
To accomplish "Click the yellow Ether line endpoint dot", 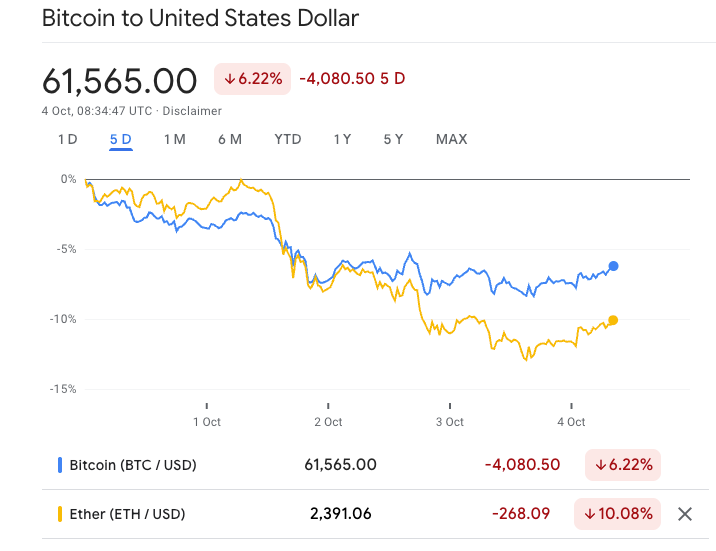I will pyautogui.click(x=613, y=320).
